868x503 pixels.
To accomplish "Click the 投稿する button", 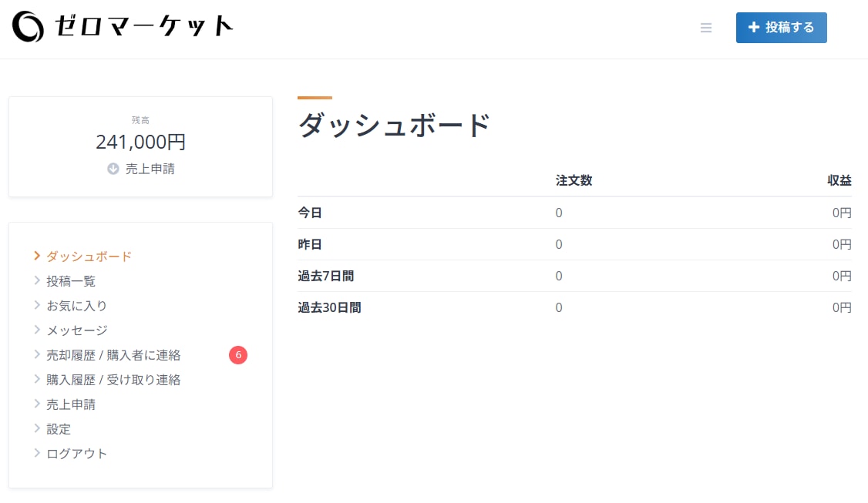I will tap(781, 28).
